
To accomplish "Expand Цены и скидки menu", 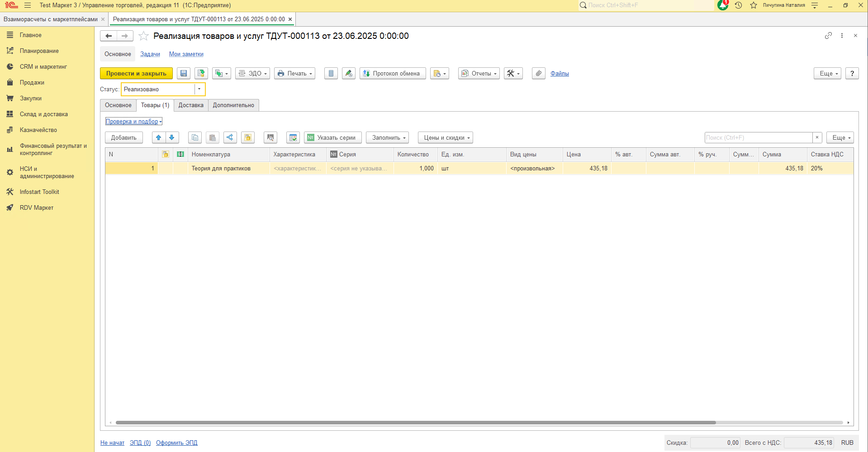I will [x=446, y=137].
